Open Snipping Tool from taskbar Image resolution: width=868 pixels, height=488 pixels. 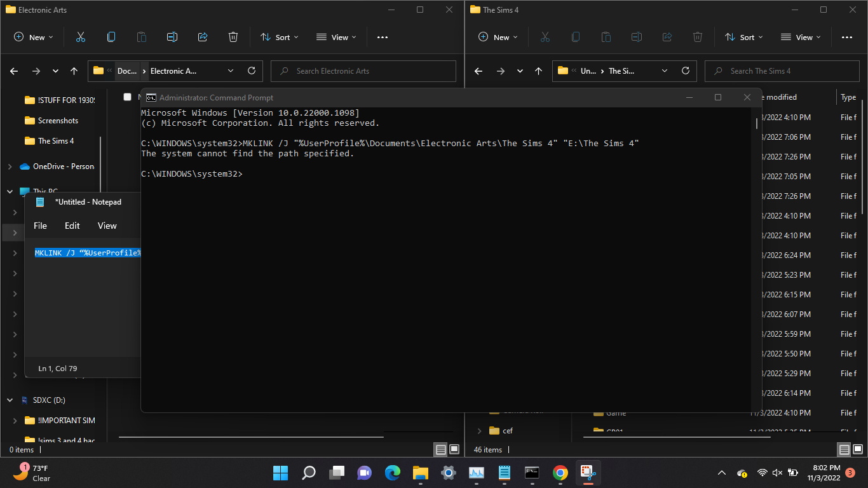588,473
